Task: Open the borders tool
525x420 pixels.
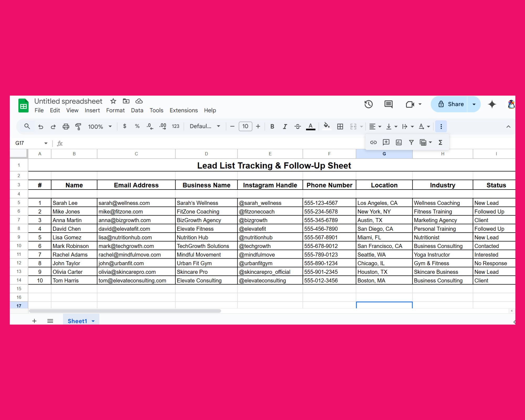Action: pos(340,127)
